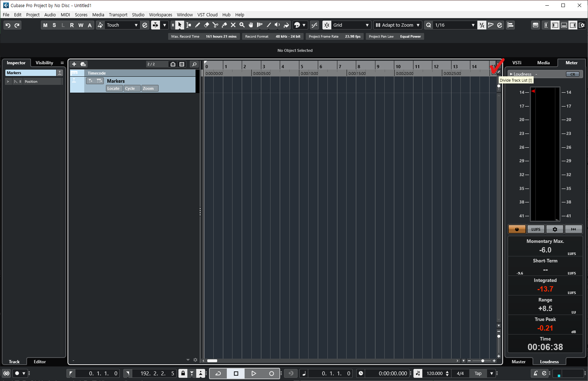The image size is (588, 381).
Task: Expand Position section in Inspector
Action: [x=8, y=82]
